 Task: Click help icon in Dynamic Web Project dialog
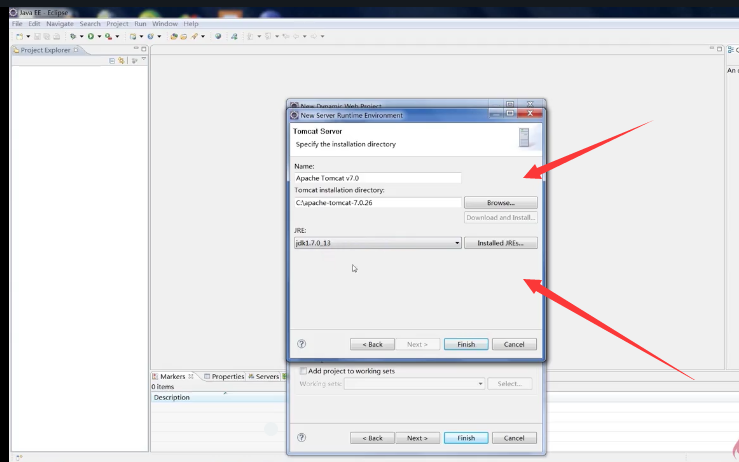302,437
